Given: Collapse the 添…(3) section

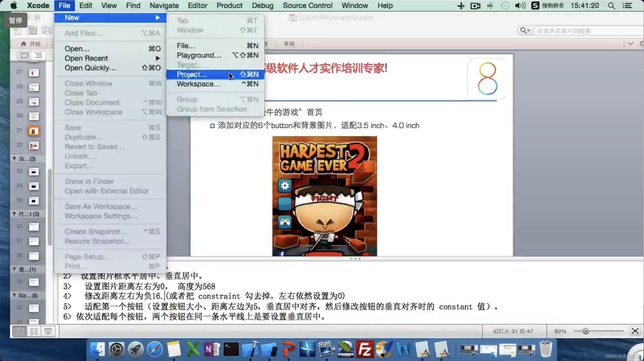Looking at the screenshot, I should coord(14,159).
